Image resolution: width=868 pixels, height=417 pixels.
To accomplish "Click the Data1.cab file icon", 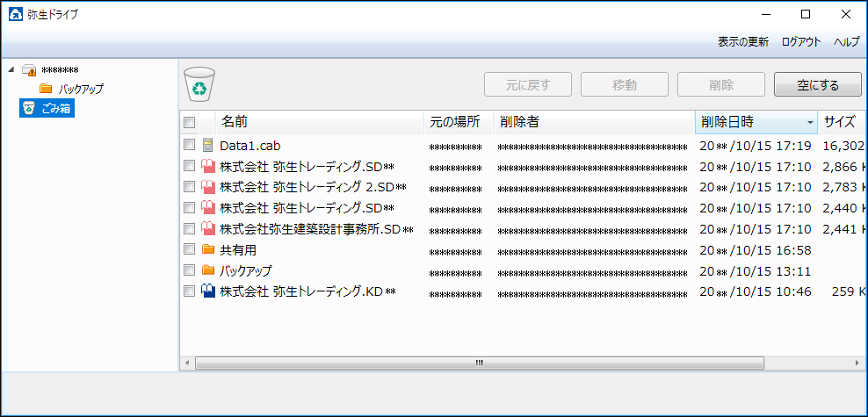I will coord(208,145).
